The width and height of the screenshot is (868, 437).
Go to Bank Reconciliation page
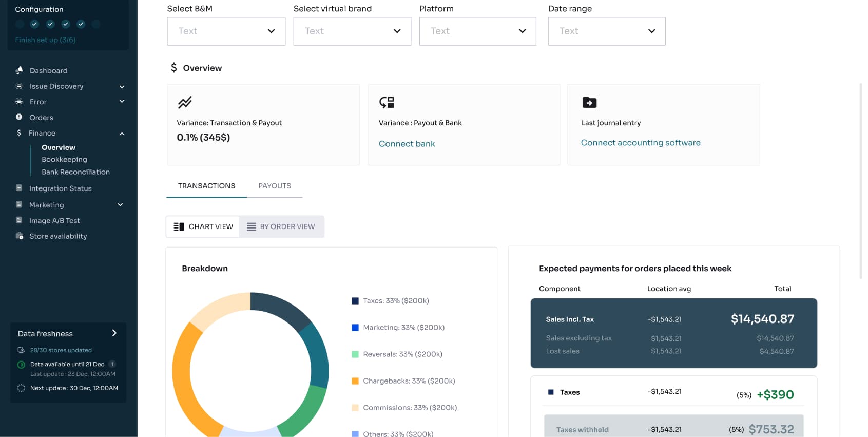tap(75, 172)
